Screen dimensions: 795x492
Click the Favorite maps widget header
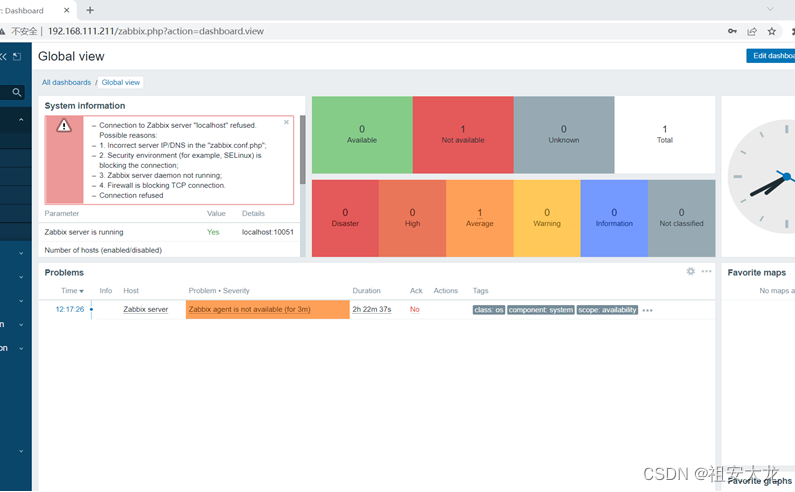pyautogui.click(x=756, y=272)
